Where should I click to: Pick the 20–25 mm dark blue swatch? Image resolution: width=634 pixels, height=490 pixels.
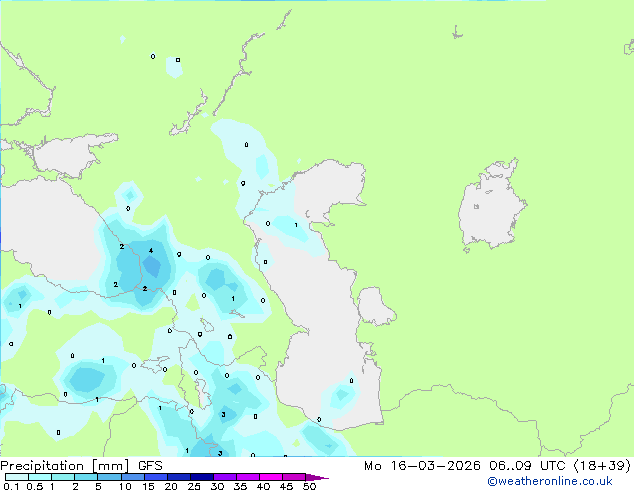(x=178, y=477)
